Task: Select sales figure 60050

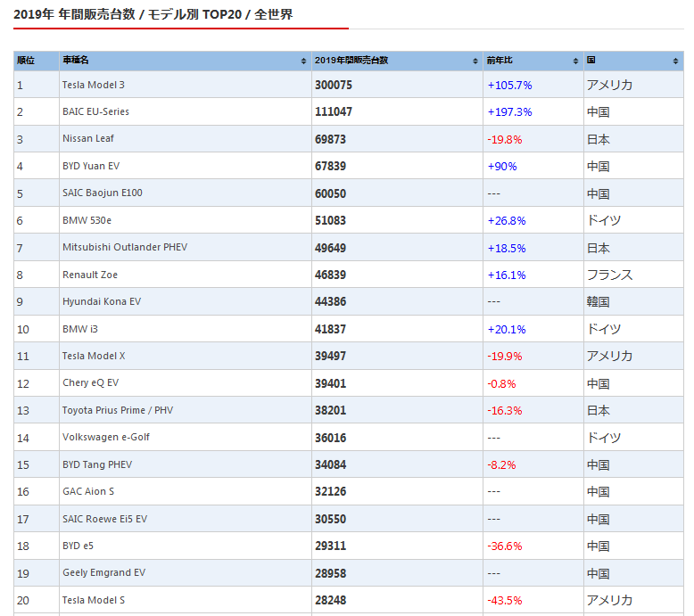Action: pyautogui.click(x=330, y=193)
